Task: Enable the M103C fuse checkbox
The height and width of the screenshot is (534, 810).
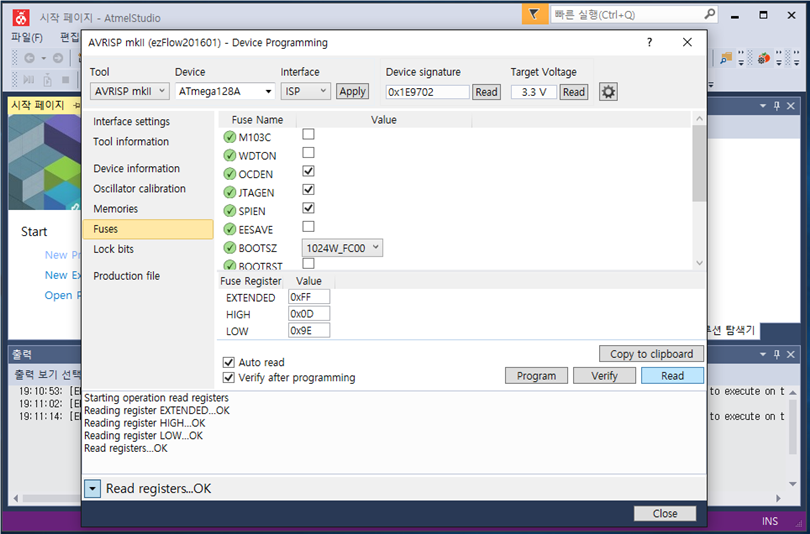Action: 308,134
